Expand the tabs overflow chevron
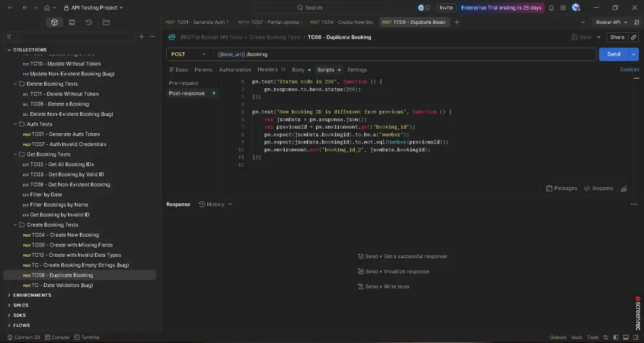 click(583, 22)
